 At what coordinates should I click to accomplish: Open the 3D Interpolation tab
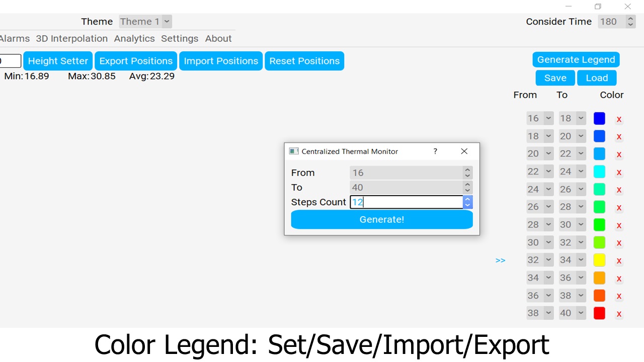[71, 39]
